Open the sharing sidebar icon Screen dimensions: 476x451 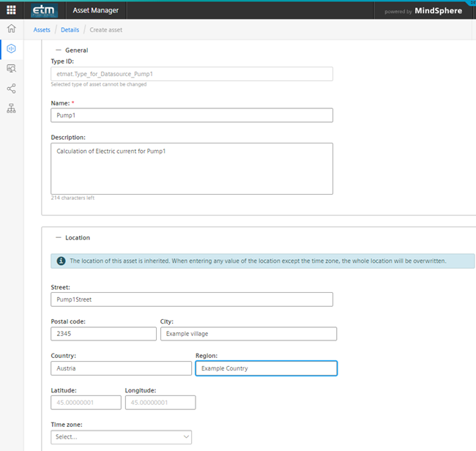click(11, 89)
